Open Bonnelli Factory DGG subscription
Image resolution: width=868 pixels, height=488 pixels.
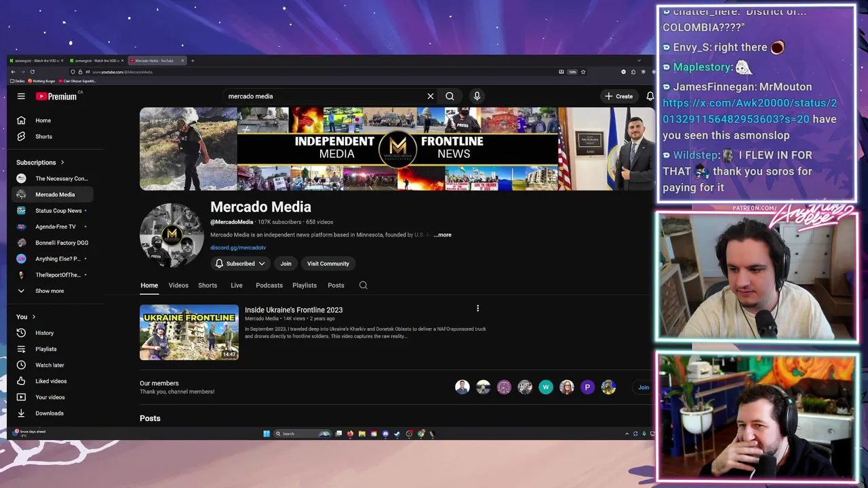pyautogui.click(x=53, y=243)
